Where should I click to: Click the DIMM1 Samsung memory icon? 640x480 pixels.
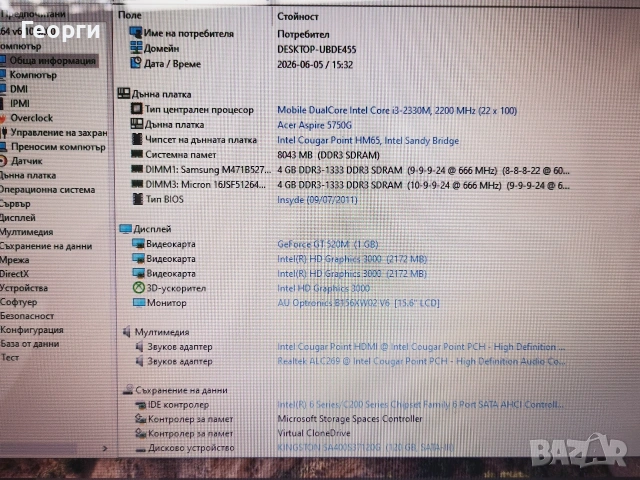[137, 169]
